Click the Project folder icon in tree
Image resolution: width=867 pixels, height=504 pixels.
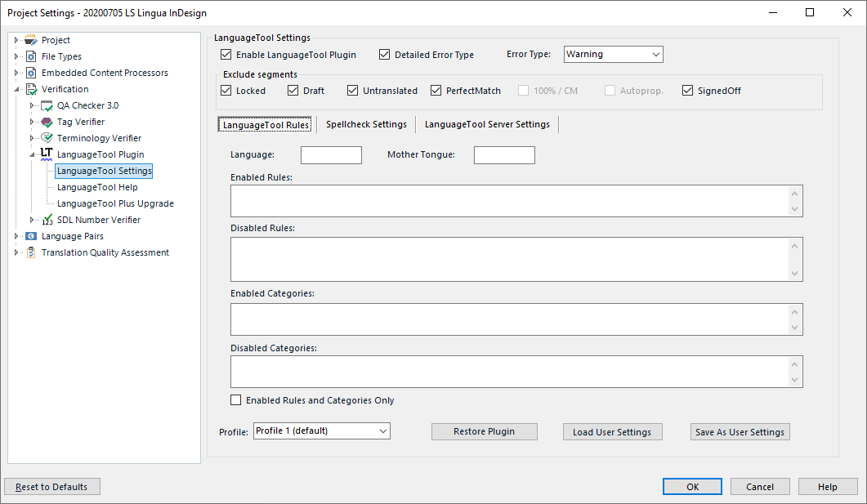(x=31, y=40)
